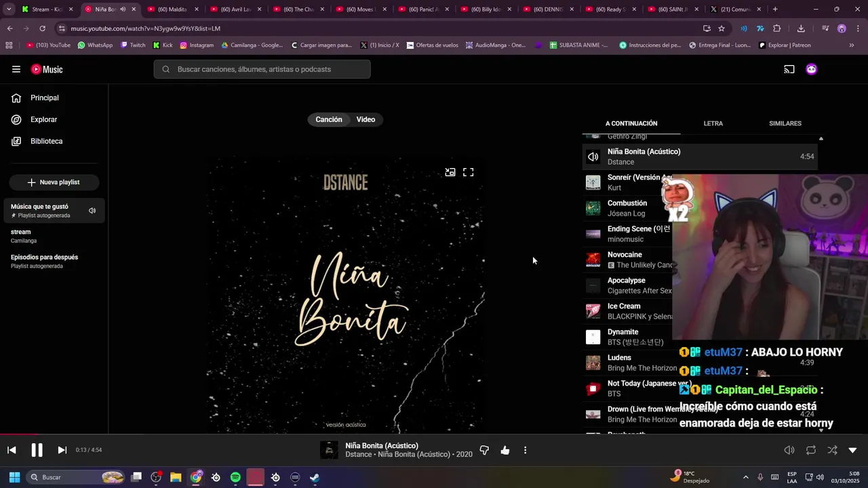Open File Explorer from taskbar
Viewport: 868px width, 488px height.
176,477
